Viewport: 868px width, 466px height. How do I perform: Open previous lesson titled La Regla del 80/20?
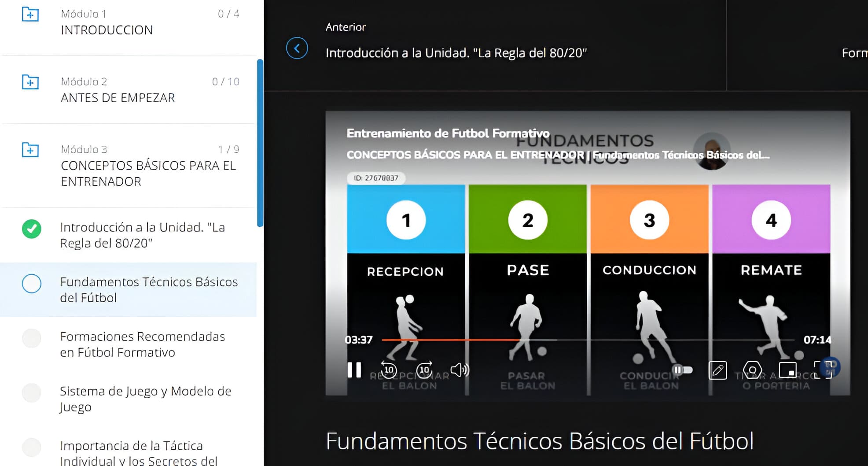pos(456,53)
